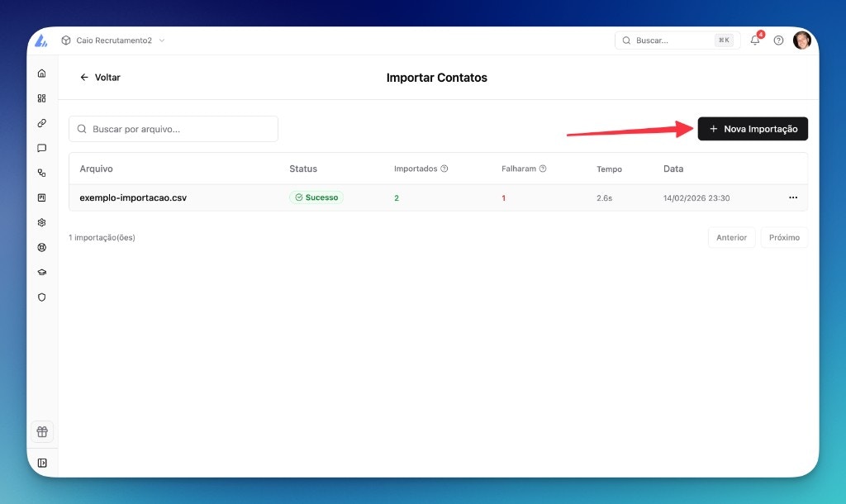Click the Próximo pagination button

tap(784, 237)
